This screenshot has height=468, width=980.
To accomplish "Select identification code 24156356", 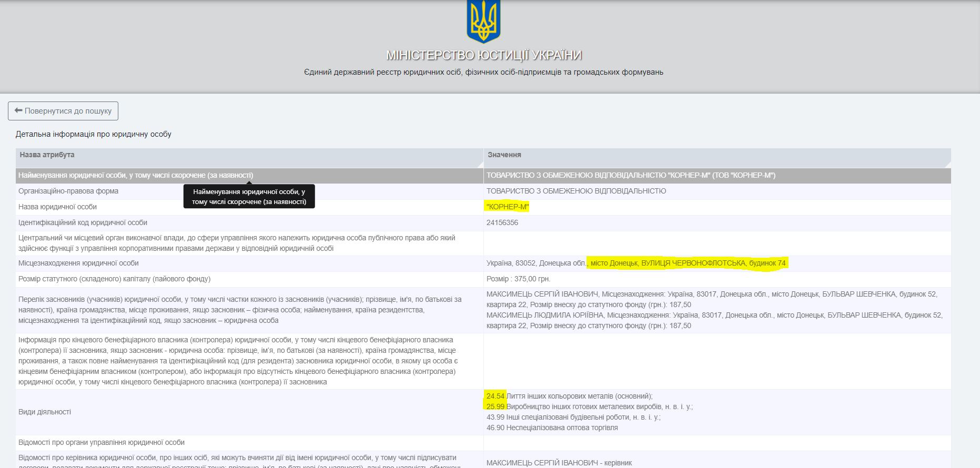I will (502, 222).
